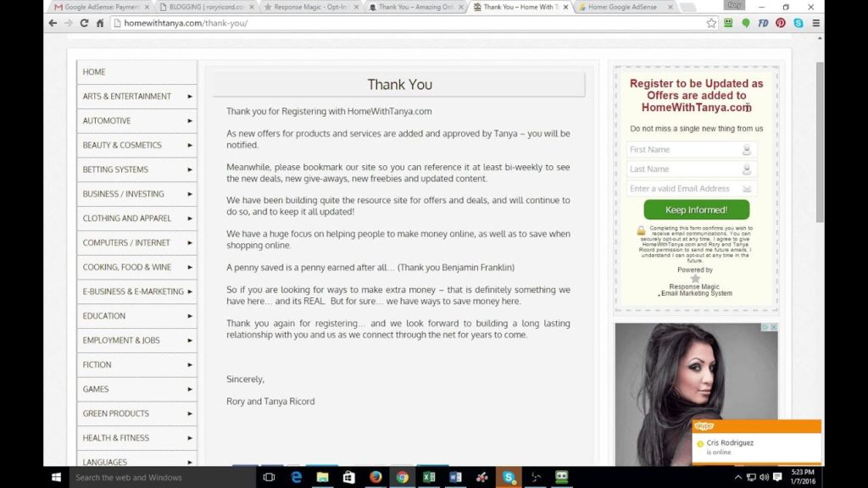Viewport: 868px width, 488px height.
Task: Open Skype extension icon in toolbar
Action: [798, 23]
